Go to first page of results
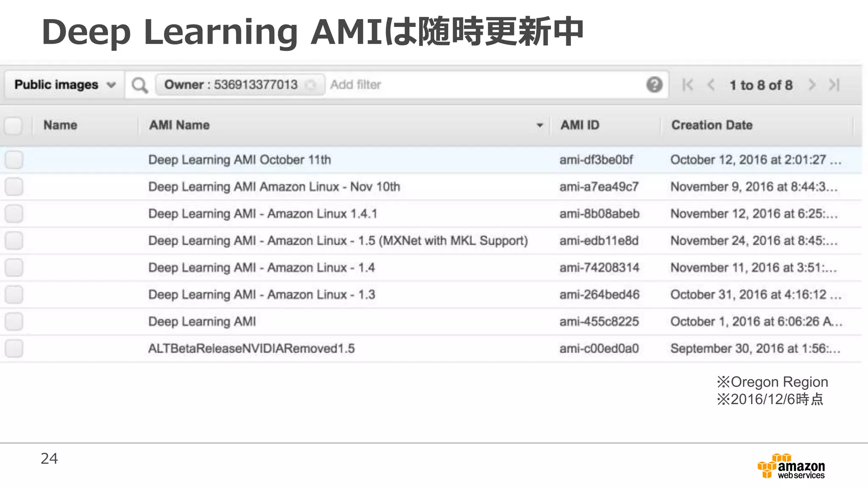The image size is (868, 488). [687, 85]
